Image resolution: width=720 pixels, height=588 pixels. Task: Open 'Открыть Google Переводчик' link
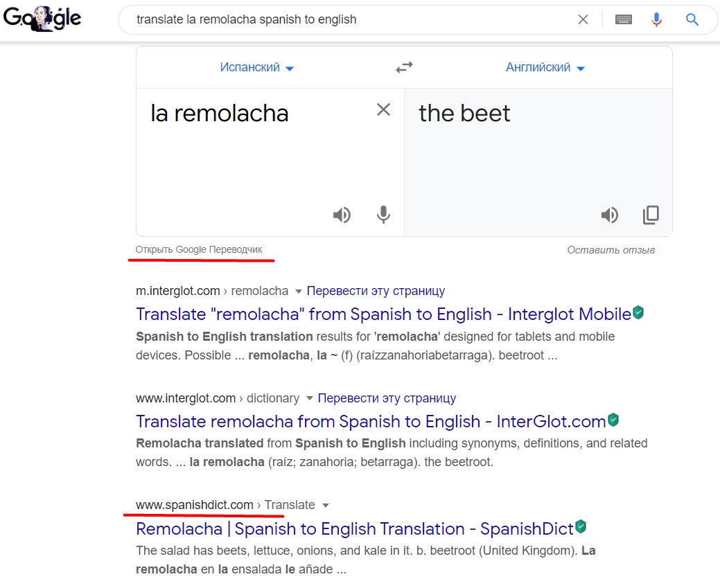click(x=200, y=249)
